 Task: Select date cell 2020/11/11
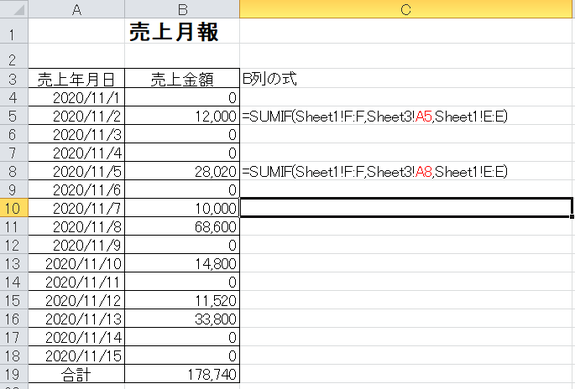tap(77, 282)
